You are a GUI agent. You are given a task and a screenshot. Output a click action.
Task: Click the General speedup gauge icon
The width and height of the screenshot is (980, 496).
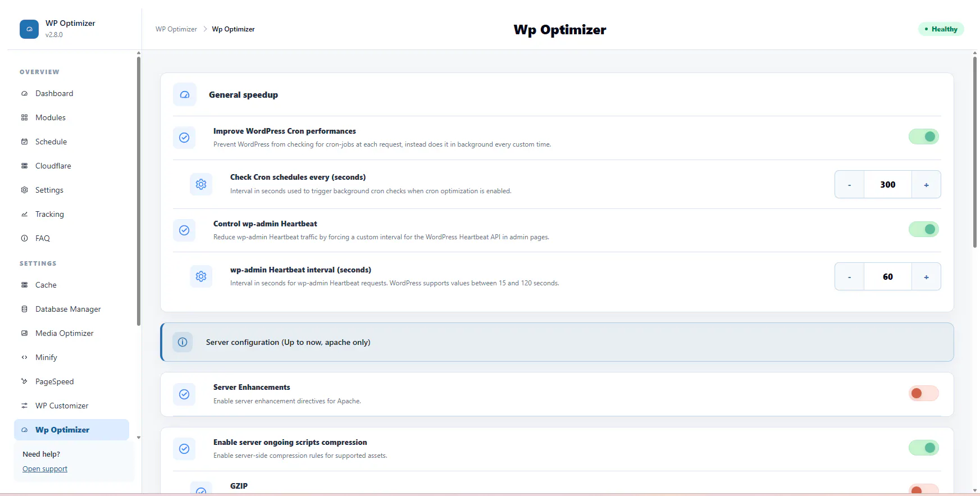pyautogui.click(x=185, y=95)
